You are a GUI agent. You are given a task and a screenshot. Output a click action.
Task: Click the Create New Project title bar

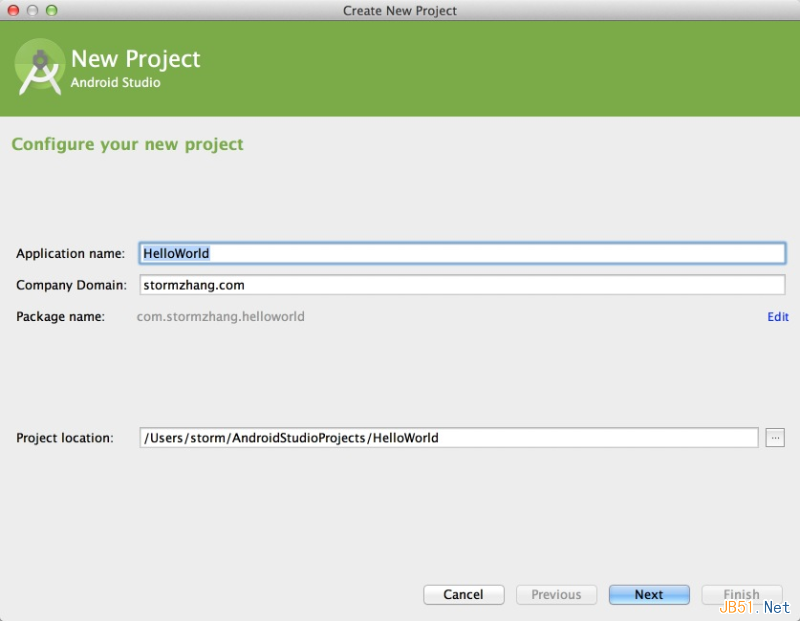(400, 10)
